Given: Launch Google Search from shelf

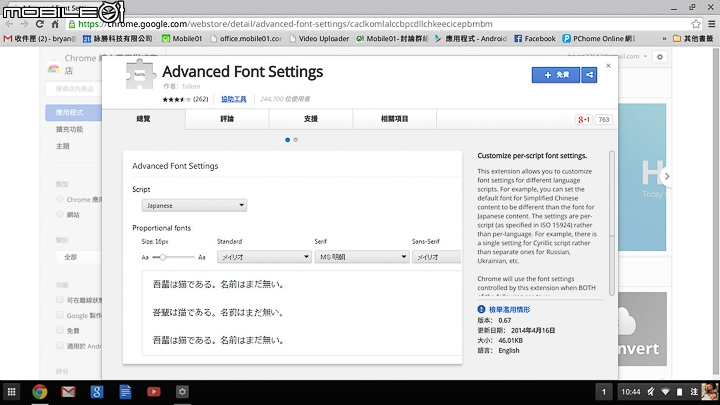Looking at the screenshot, I should [97, 392].
